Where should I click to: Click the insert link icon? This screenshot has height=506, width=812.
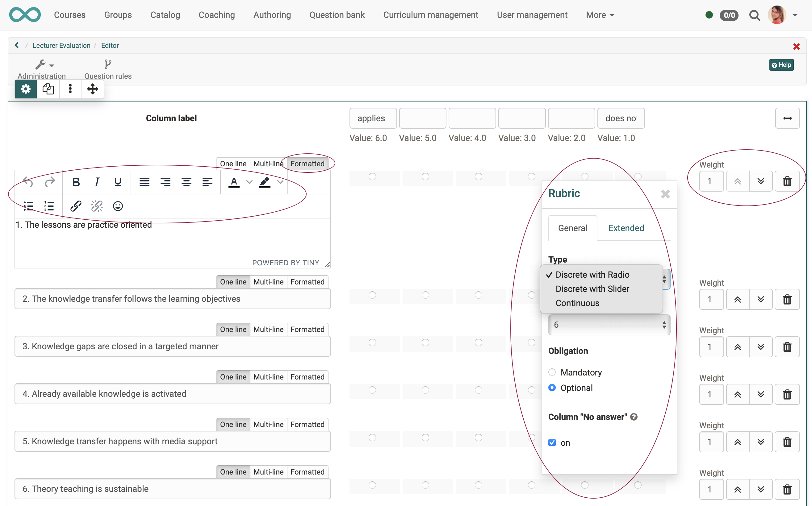76,206
